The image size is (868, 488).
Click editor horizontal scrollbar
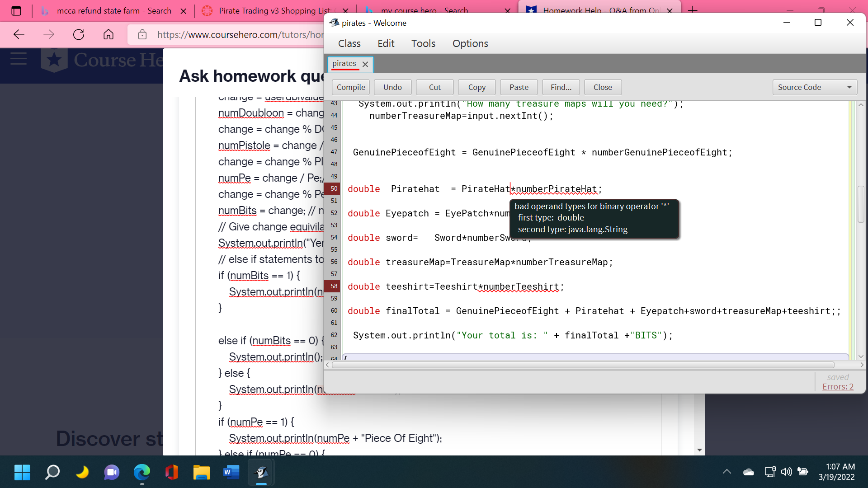point(583,365)
